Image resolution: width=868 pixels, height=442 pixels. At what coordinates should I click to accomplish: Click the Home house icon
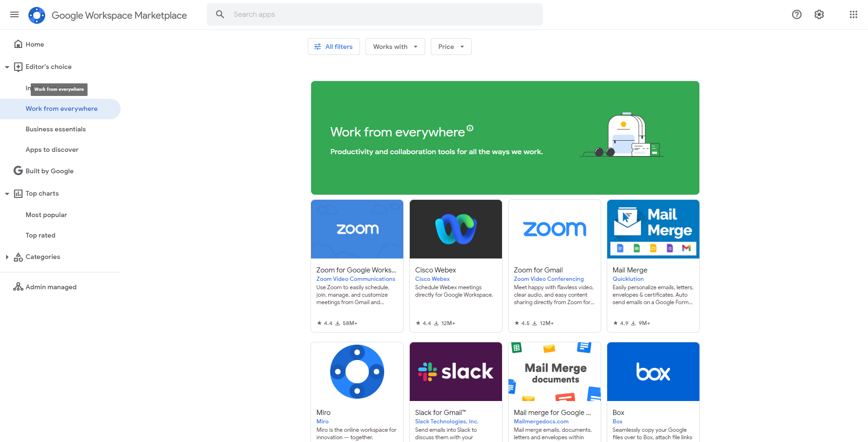coord(18,44)
